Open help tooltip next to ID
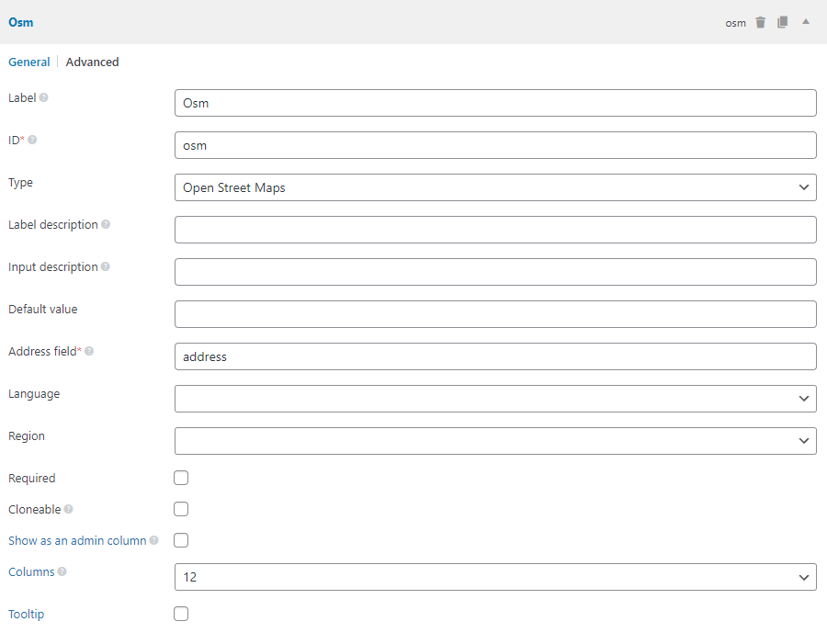827x644 pixels. (x=32, y=140)
